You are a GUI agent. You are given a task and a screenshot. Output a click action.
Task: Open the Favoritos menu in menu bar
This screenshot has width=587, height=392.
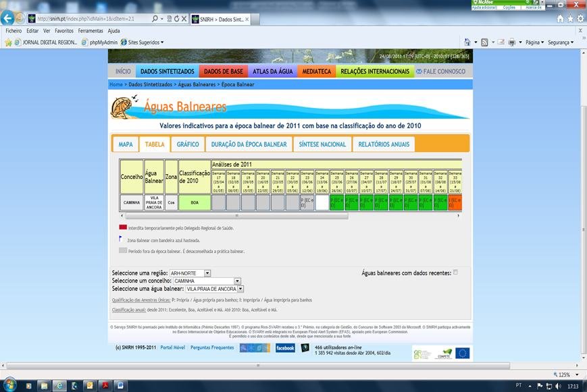coord(64,31)
